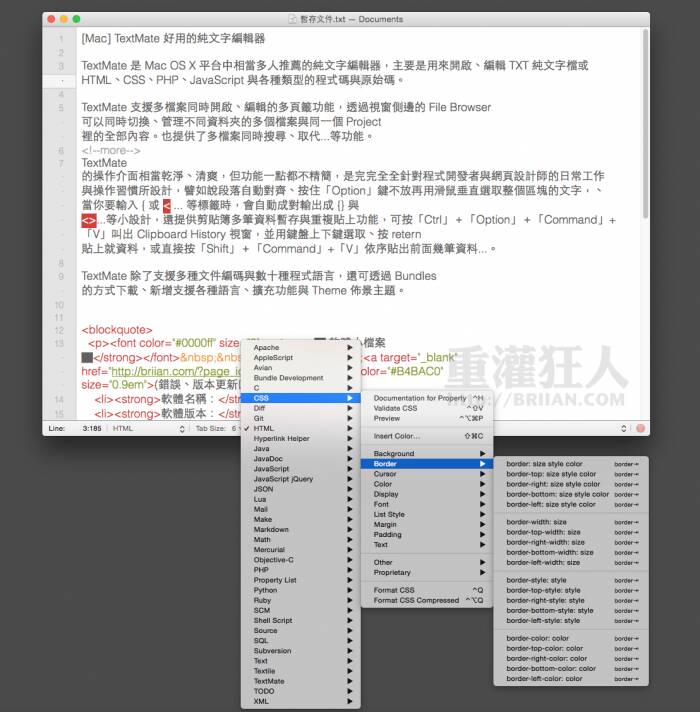Screen dimensions: 700x712
Task: Open the Tab Size selector in status bar
Action: [216, 429]
